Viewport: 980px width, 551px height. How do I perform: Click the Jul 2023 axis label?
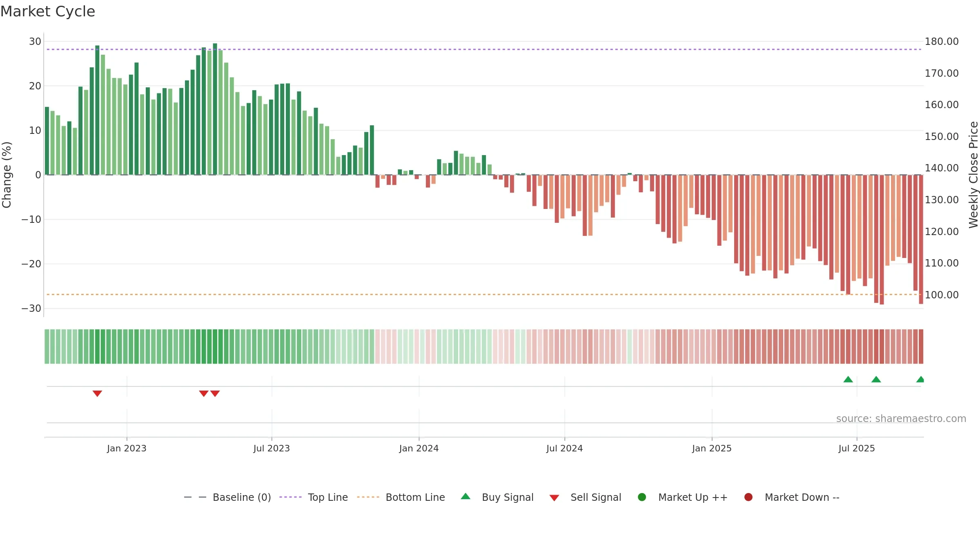(272, 448)
